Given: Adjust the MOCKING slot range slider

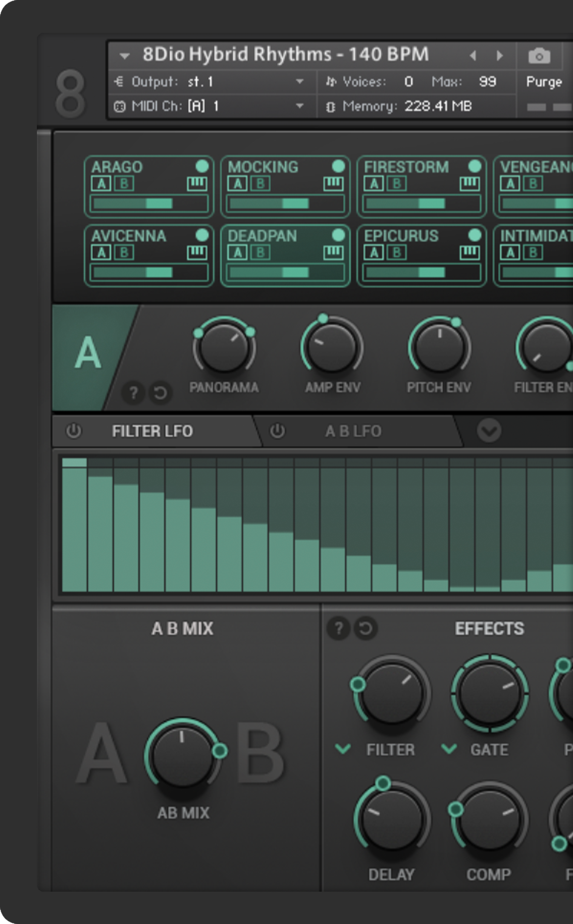Looking at the screenshot, I should tap(285, 203).
